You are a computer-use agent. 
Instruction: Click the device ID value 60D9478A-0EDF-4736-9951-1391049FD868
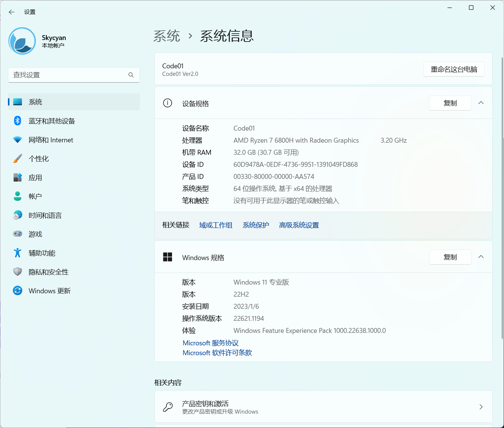(295, 165)
